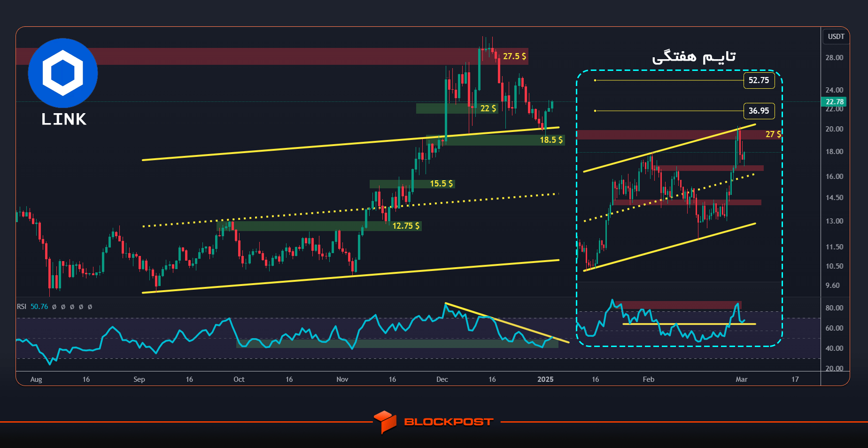
Task: Click the Mar label on time axis
Action: (742, 379)
